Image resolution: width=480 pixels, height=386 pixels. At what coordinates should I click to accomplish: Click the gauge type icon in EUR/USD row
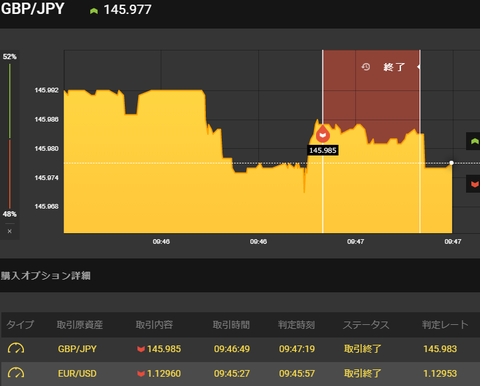(16, 373)
